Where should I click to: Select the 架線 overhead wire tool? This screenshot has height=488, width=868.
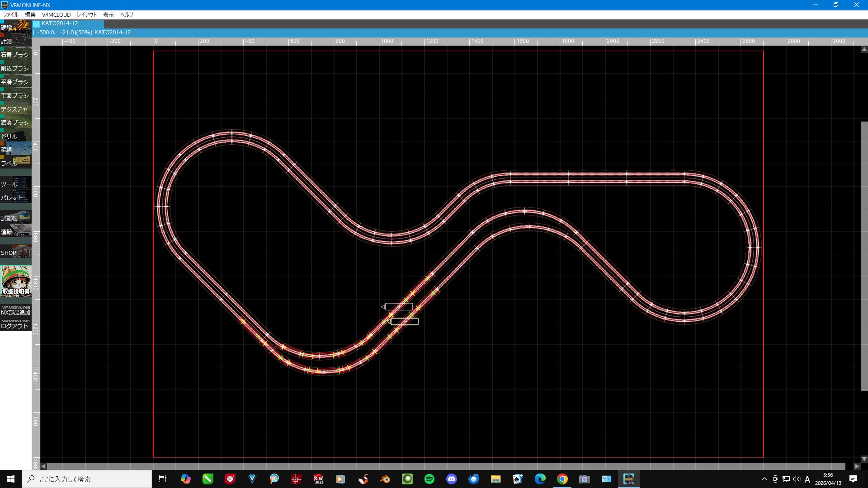pyautogui.click(x=16, y=149)
